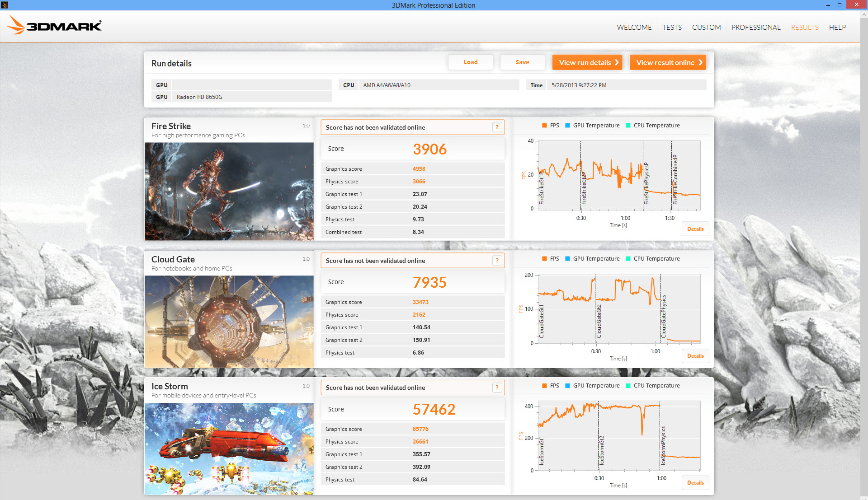Open Fire Strike chart Details
868x500 pixels.
[695, 229]
